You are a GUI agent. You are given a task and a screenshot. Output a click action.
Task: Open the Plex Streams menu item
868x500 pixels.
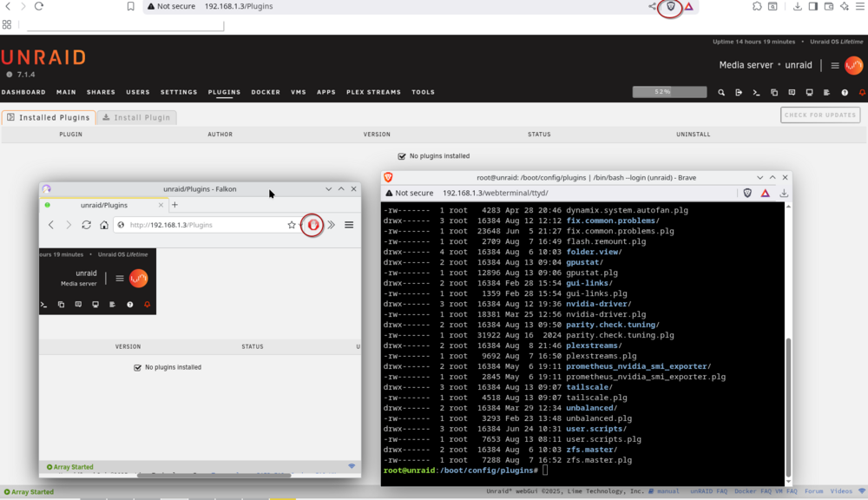tap(373, 93)
